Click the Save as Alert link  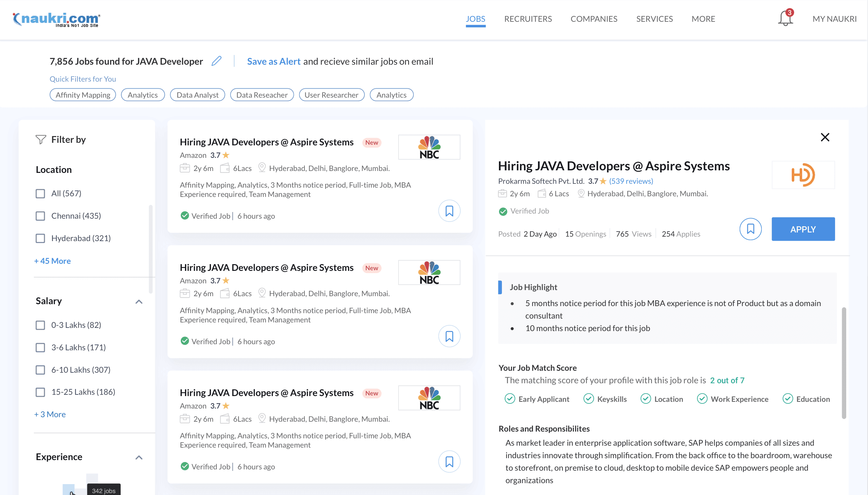274,61
